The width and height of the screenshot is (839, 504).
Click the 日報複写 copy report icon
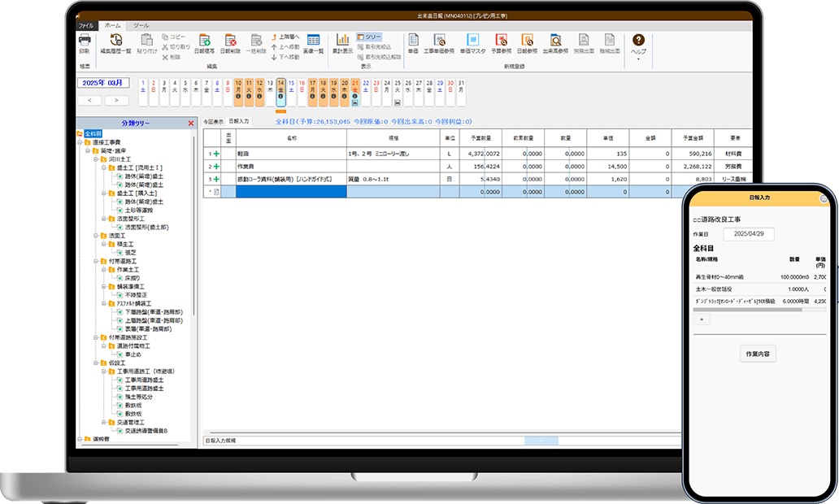click(205, 41)
